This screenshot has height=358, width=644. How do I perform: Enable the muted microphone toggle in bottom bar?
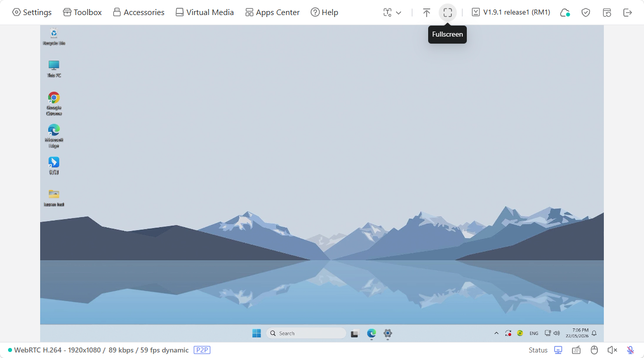coord(630,350)
